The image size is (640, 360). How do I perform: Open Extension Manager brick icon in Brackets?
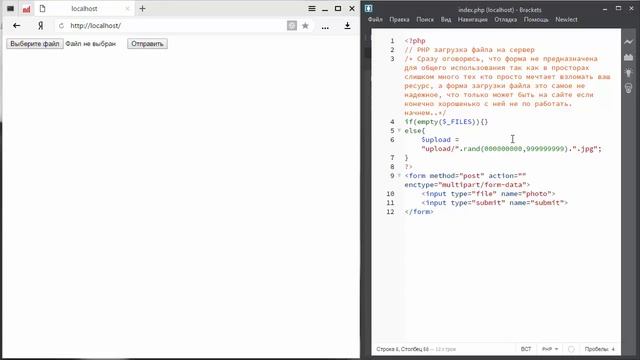[629, 57]
